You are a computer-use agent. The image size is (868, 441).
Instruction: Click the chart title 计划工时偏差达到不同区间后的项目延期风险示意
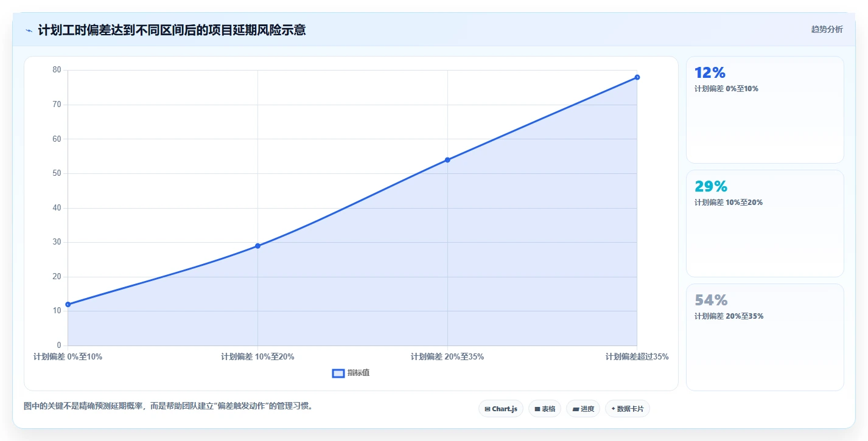pyautogui.click(x=172, y=30)
